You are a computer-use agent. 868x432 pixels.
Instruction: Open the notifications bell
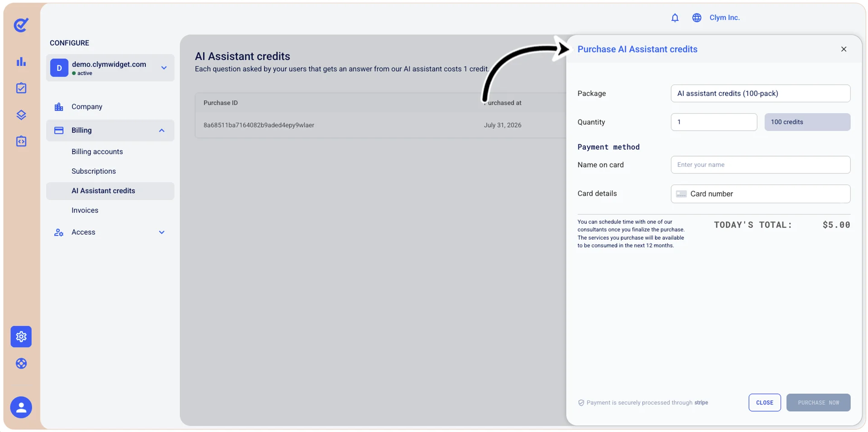[675, 18]
